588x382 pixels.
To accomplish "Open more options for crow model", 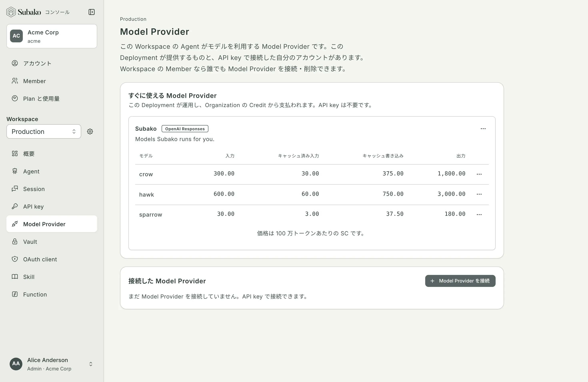I will [479, 174].
